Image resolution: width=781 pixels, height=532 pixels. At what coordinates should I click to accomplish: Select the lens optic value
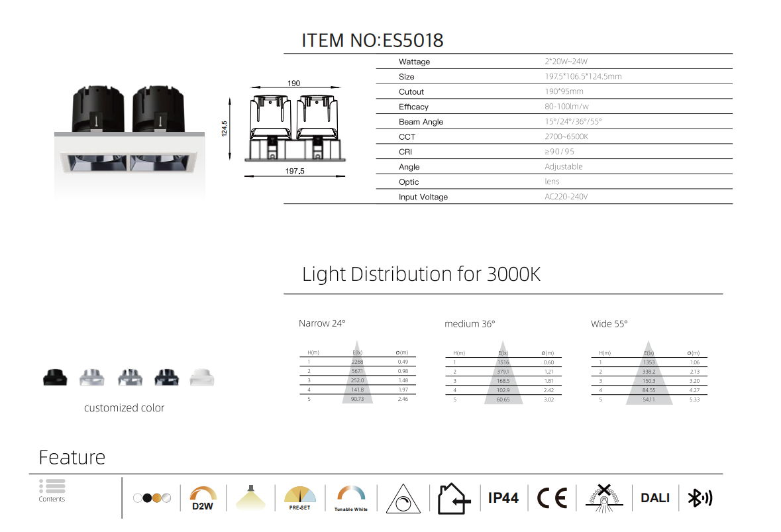[552, 182]
